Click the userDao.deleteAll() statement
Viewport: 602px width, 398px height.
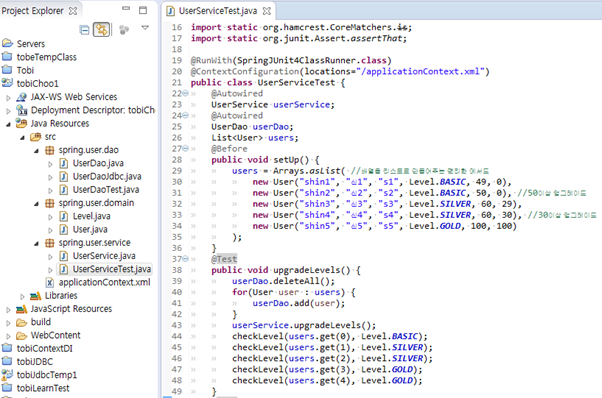[283, 281]
